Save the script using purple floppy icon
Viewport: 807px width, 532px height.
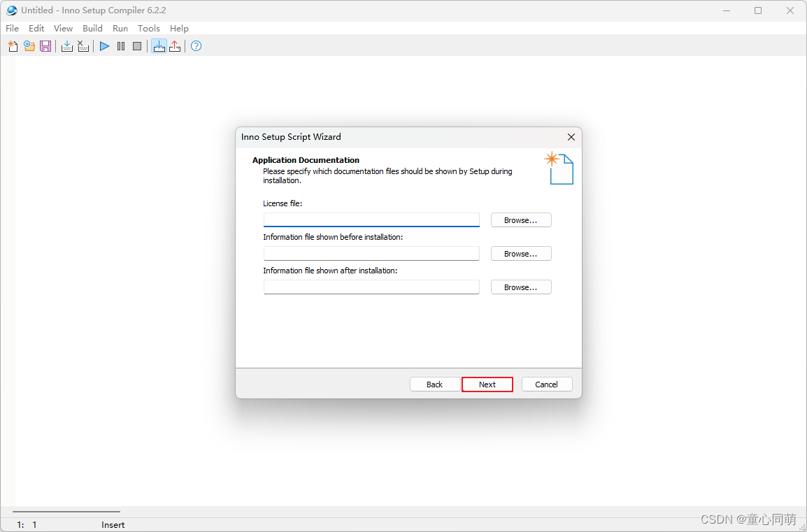coord(45,46)
